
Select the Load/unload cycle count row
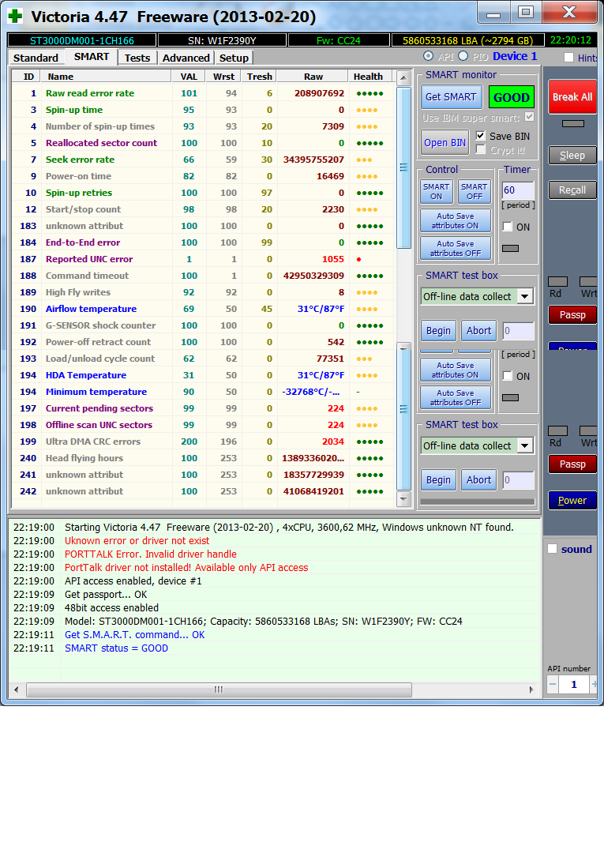(203, 359)
